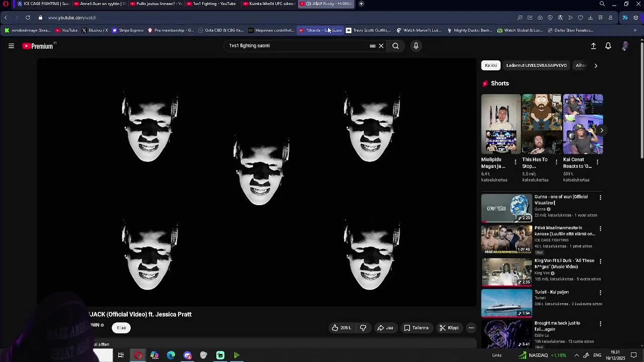
Task: Show more filter chips with the right arrow
Action: pos(596,65)
